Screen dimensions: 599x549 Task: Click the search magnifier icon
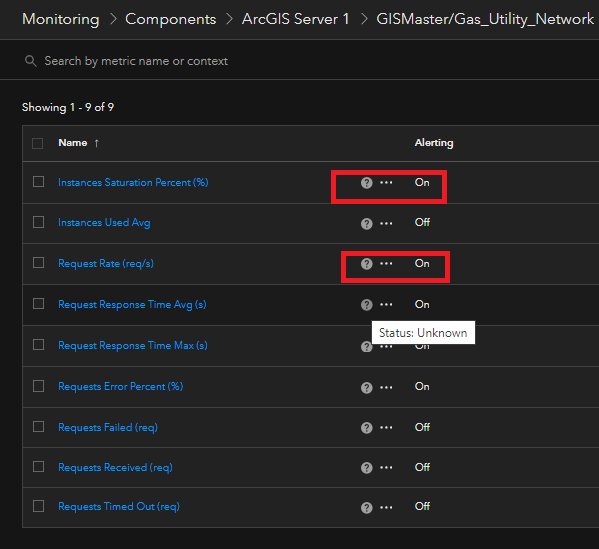point(31,61)
